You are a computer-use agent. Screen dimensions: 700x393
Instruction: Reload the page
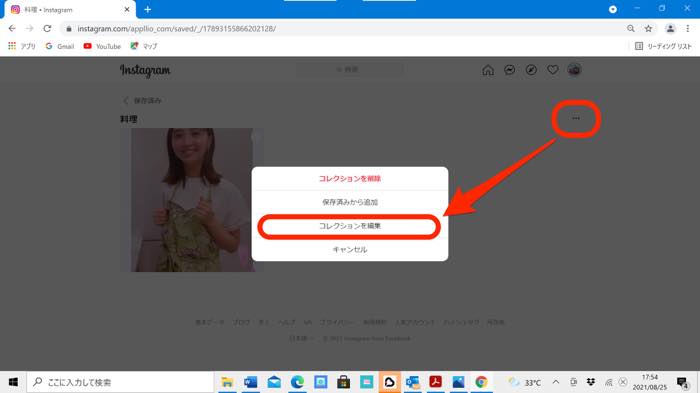(47, 29)
